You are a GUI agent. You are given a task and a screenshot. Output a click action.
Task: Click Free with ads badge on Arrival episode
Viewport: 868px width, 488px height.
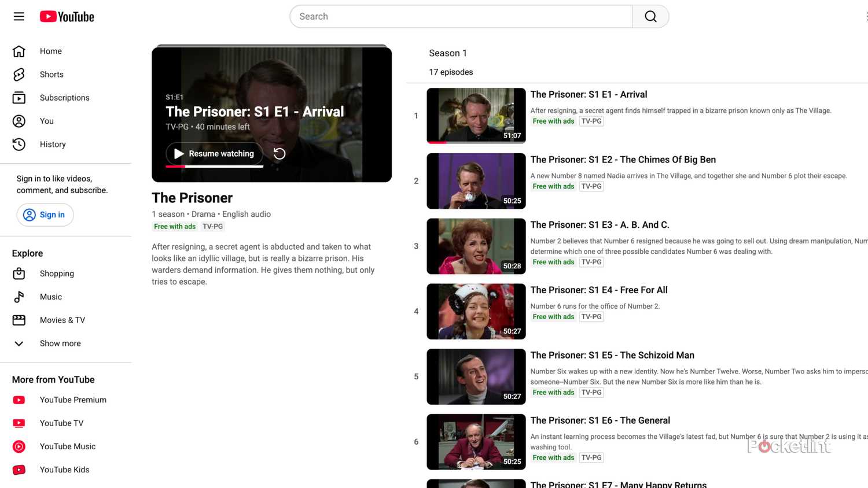(x=553, y=121)
